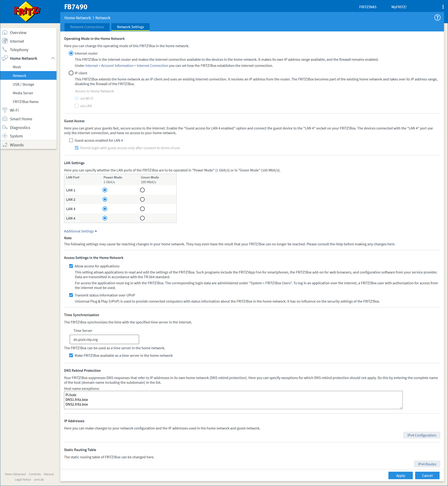448x486 pixels.
Task: Select the IP client operating mode
Action: tap(71, 73)
